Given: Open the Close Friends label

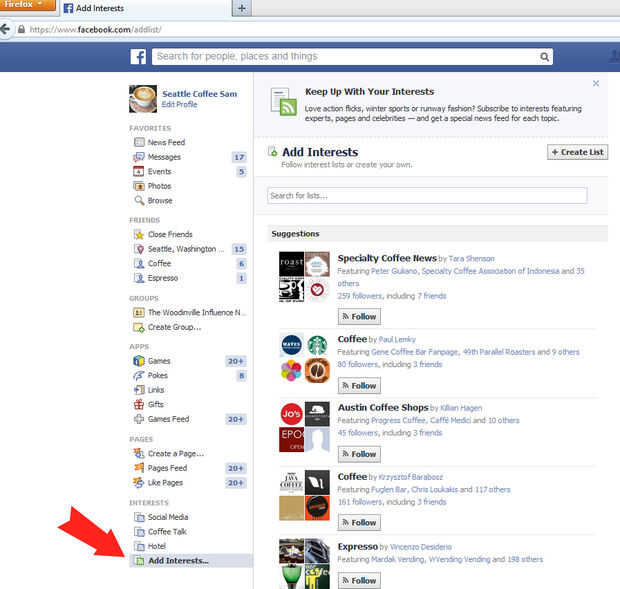Looking at the screenshot, I should (x=170, y=234).
